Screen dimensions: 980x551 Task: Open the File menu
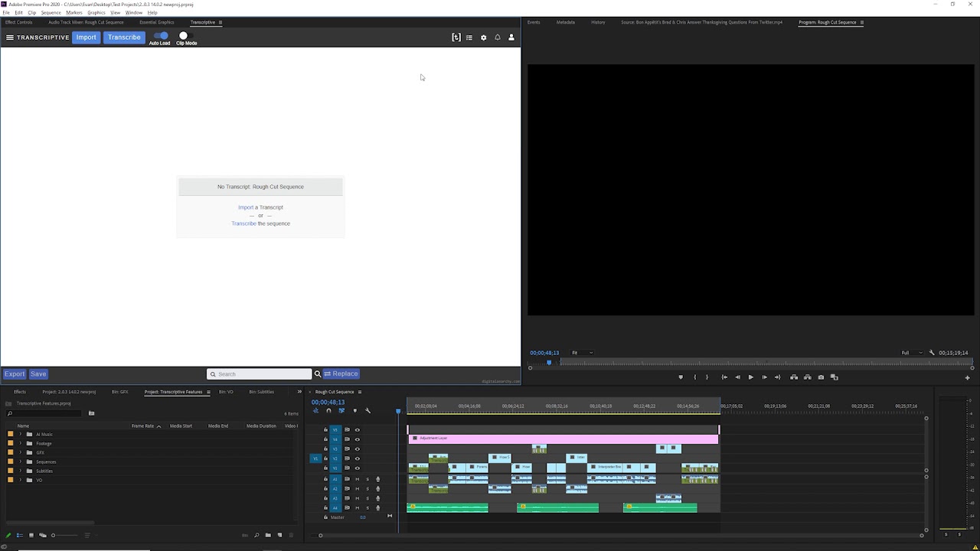coord(6,12)
